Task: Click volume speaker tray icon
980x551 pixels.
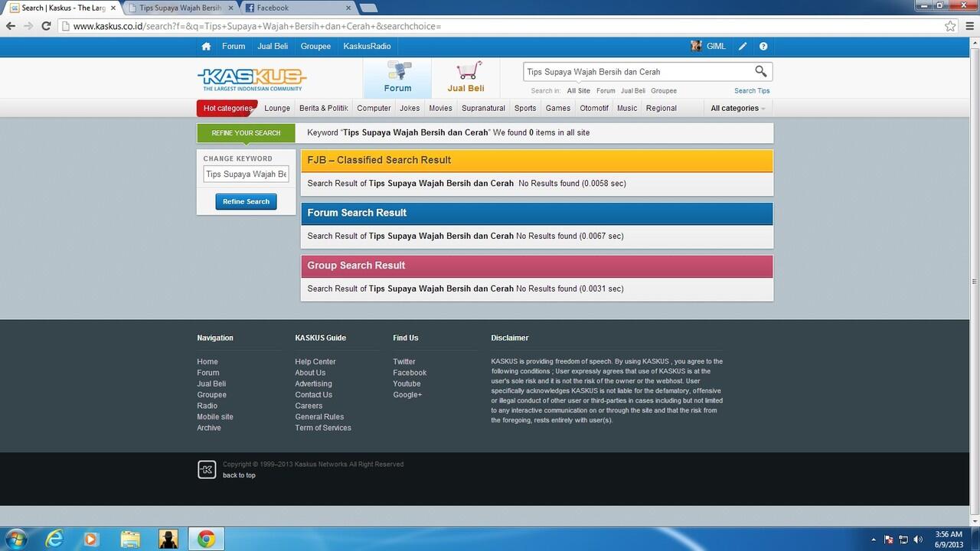Action: tap(918, 540)
